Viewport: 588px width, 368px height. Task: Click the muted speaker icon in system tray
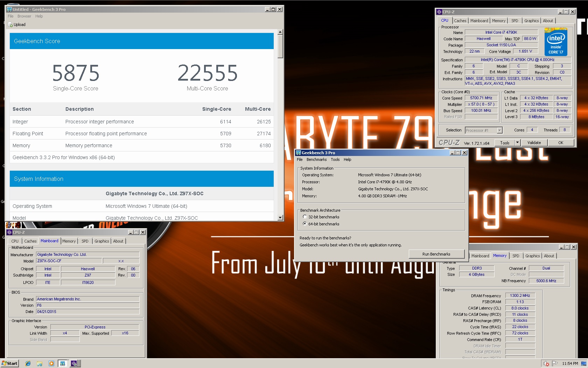(x=546, y=364)
